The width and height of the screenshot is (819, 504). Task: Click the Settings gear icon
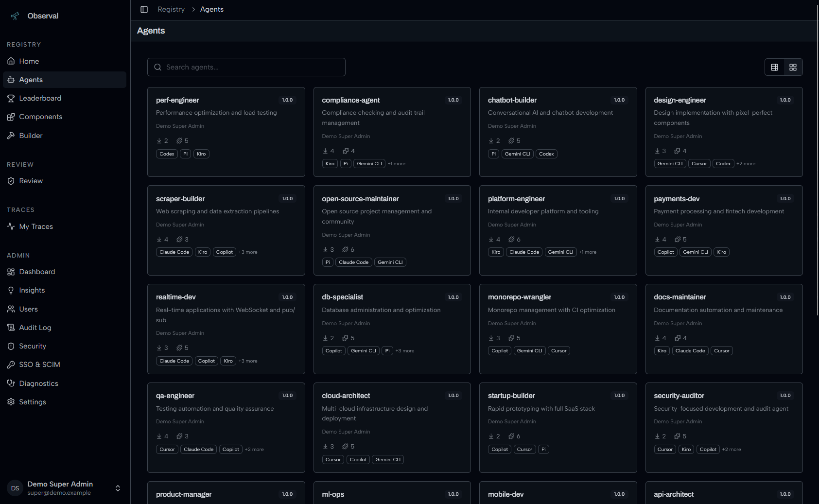[11, 402]
